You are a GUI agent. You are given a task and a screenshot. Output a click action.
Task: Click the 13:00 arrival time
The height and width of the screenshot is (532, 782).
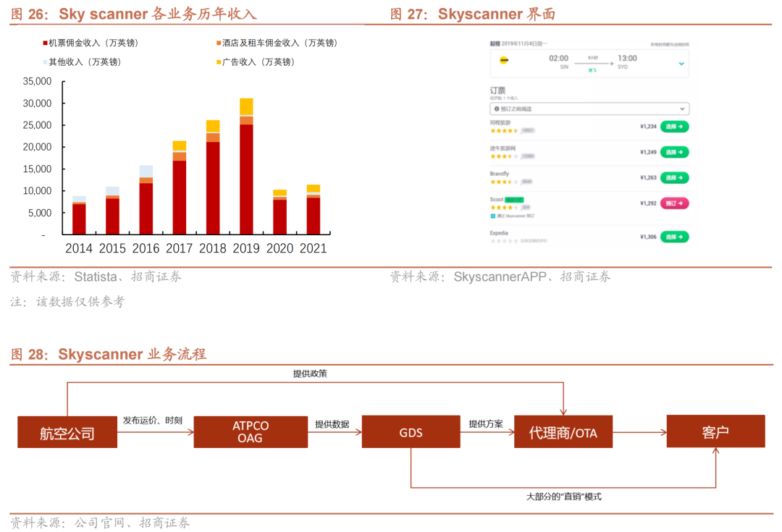click(x=627, y=59)
